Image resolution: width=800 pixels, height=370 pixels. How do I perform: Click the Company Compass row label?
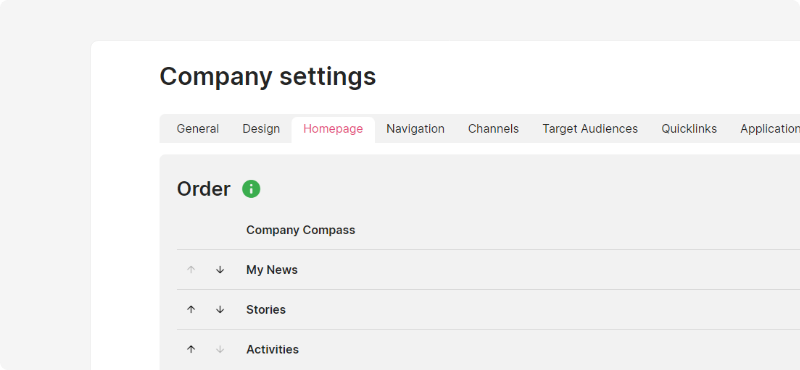pos(301,230)
